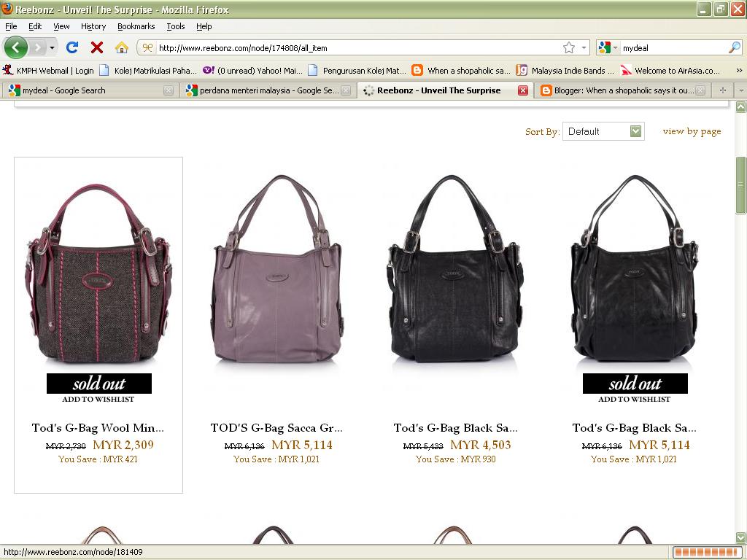Open TOD'S G-Bag Sacca Gr... title link
This screenshot has height=560, width=747.
pos(276,427)
